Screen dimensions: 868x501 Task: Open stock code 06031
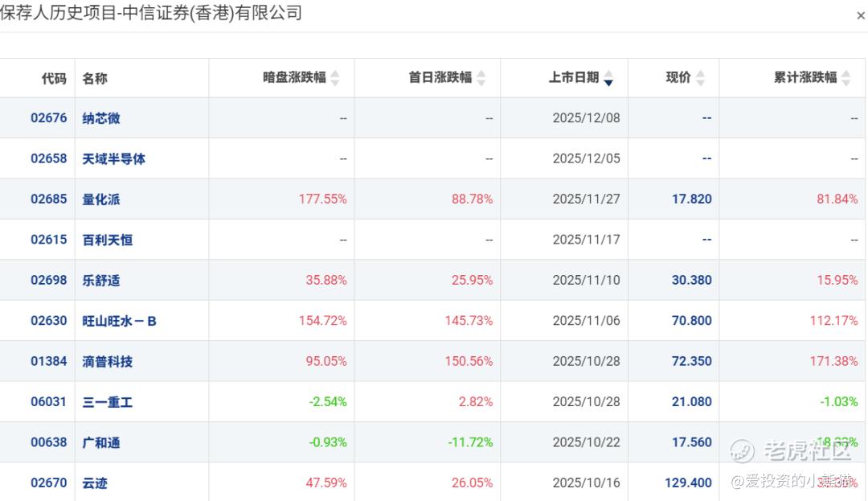49,401
